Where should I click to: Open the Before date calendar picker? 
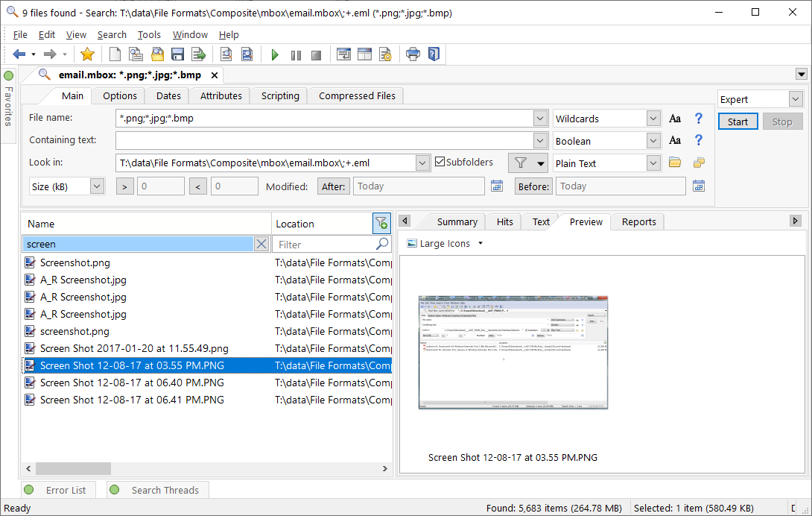[699, 186]
